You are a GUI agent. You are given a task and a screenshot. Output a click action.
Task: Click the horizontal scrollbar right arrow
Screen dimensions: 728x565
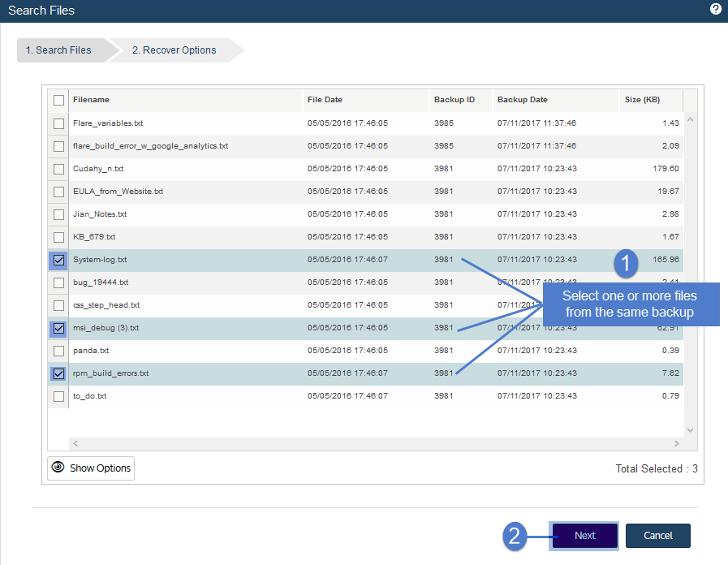point(677,444)
